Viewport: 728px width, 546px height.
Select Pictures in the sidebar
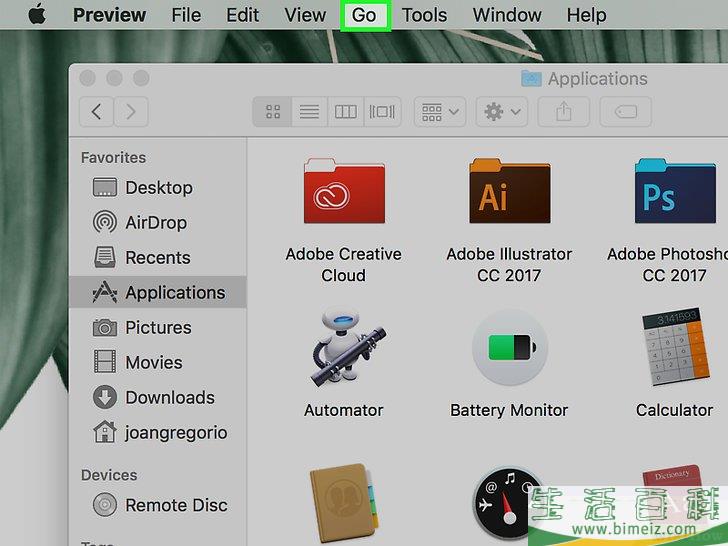158,327
